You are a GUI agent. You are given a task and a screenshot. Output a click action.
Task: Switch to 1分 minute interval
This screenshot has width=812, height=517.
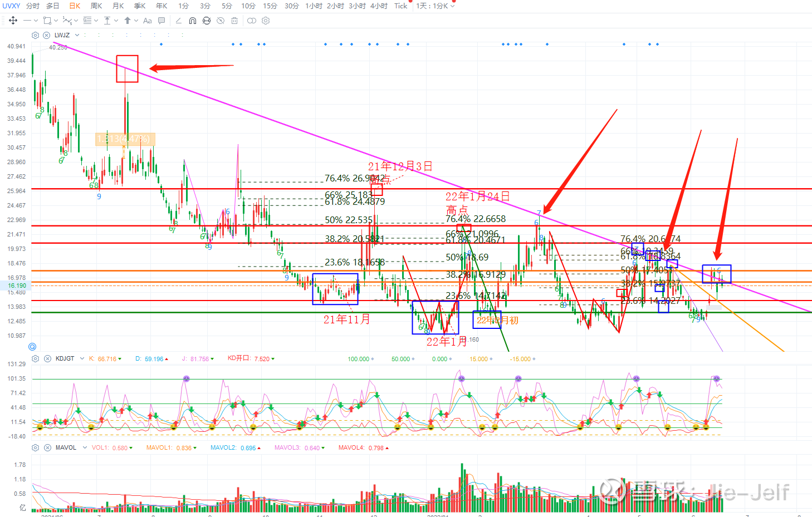click(183, 6)
